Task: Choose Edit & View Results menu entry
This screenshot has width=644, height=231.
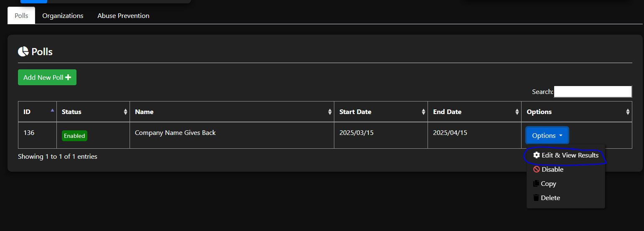Action: click(x=570, y=155)
